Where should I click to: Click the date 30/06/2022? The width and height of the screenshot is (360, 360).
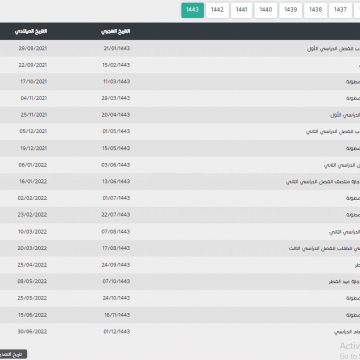tap(32, 332)
